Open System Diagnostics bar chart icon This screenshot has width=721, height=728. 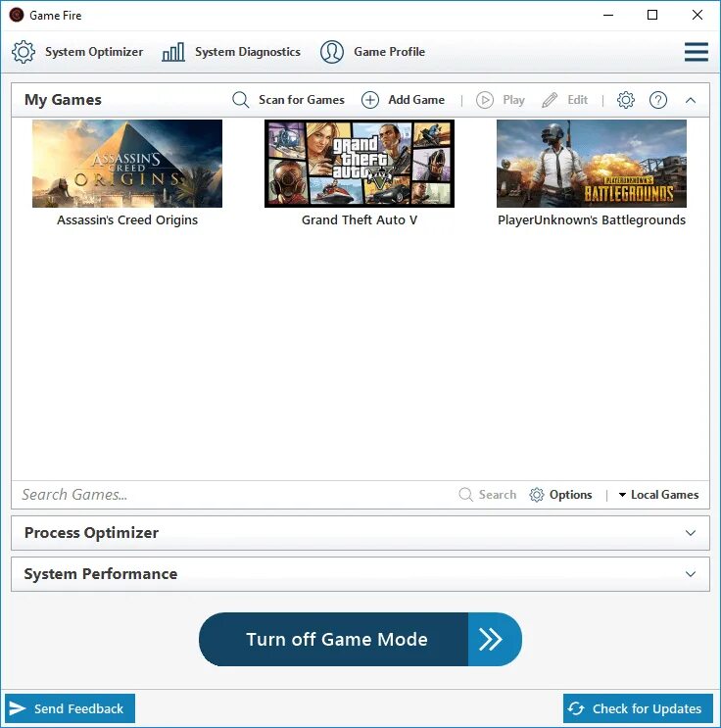click(173, 52)
